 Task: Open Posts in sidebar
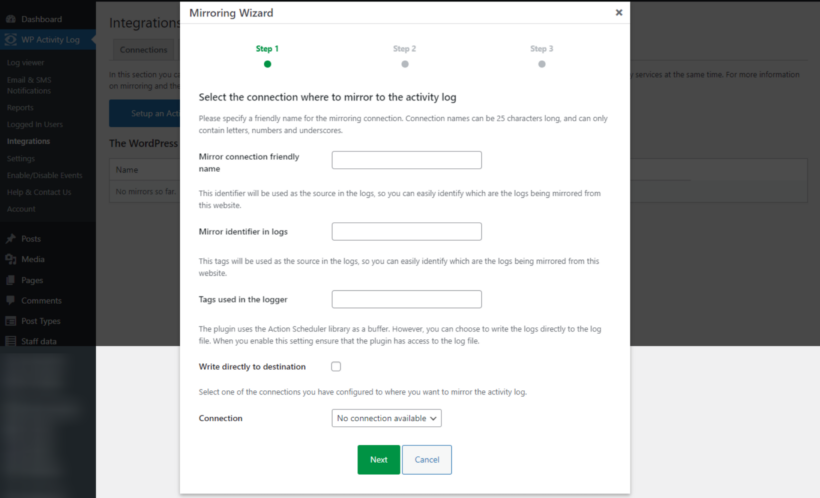click(31, 239)
